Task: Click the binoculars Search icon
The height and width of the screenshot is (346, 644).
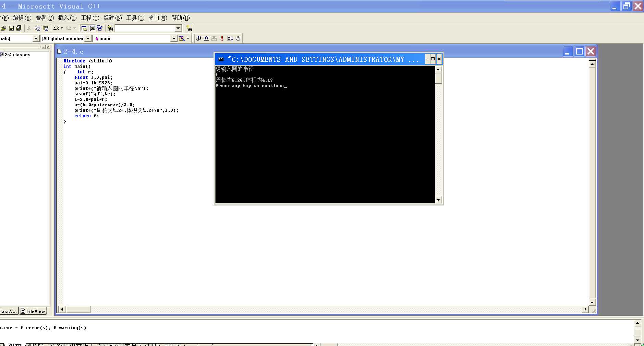Action: pyautogui.click(x=190, y=28)
